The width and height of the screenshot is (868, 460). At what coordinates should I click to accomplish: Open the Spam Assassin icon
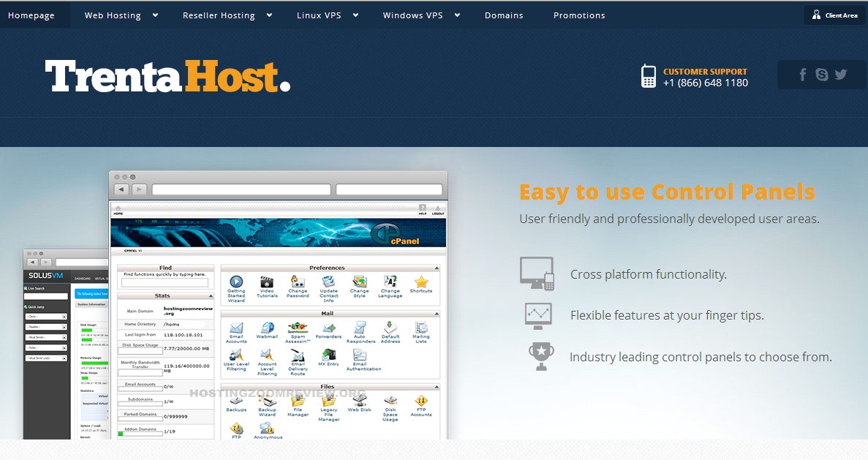coord(298,328)
